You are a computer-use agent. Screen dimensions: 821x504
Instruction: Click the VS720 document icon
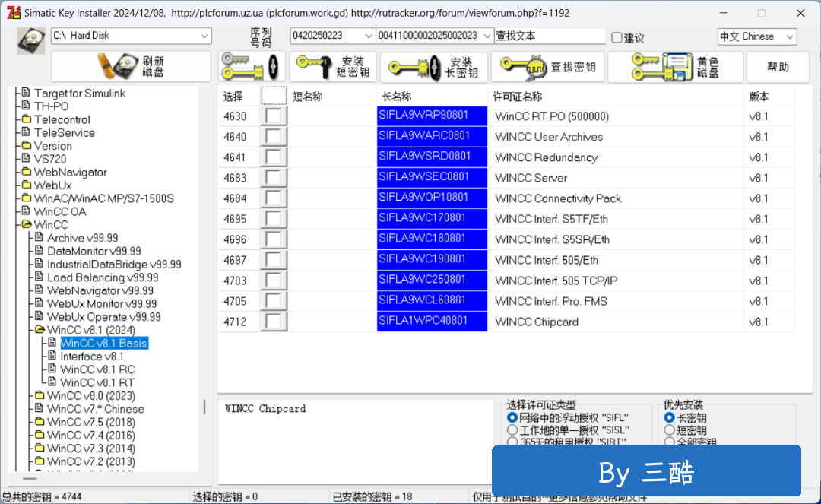[26, 158]
